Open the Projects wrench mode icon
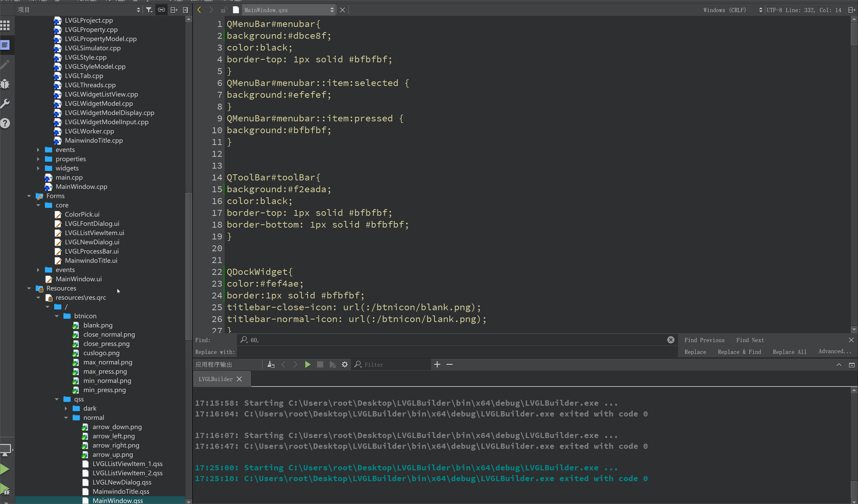858x504 pixels. pyautogui.click(x=5, y=103)
